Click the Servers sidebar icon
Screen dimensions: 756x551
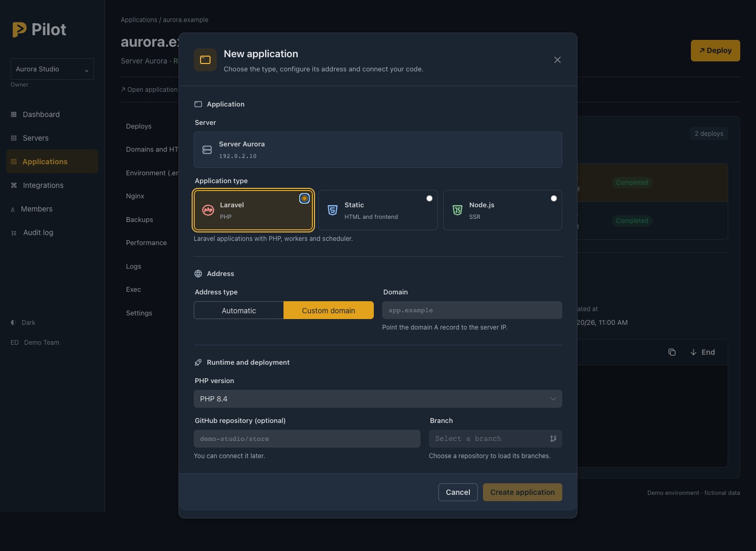(14, 138)
